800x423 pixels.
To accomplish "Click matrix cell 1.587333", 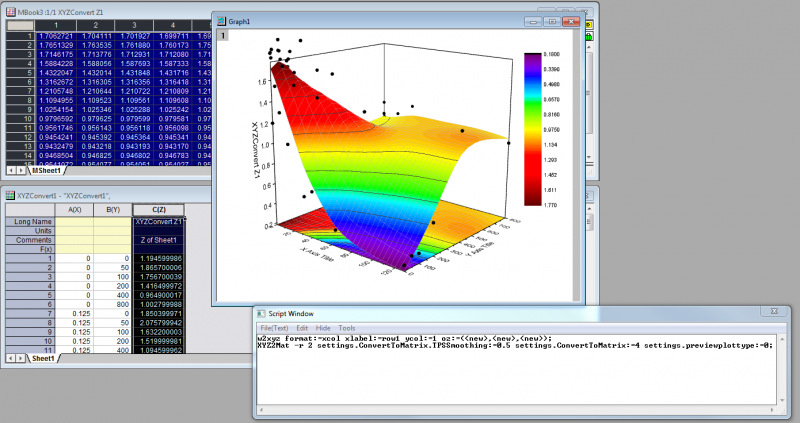I will (x=172, y=64).
